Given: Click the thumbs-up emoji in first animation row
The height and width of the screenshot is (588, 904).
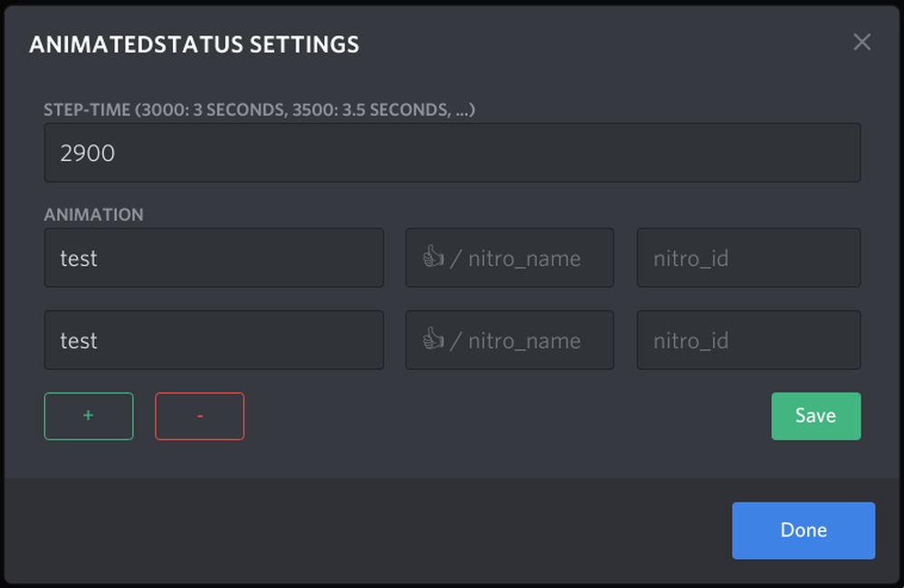Looking at the screenshot, I should coord(433,259).
